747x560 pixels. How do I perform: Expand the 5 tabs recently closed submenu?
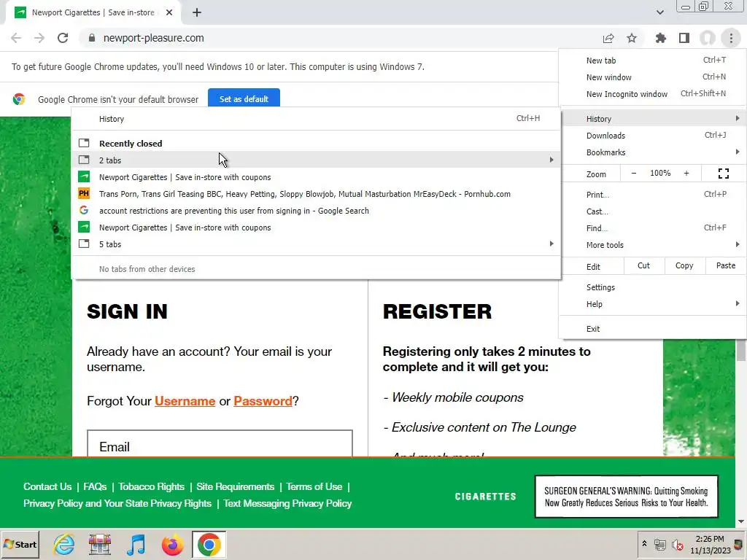316,244
